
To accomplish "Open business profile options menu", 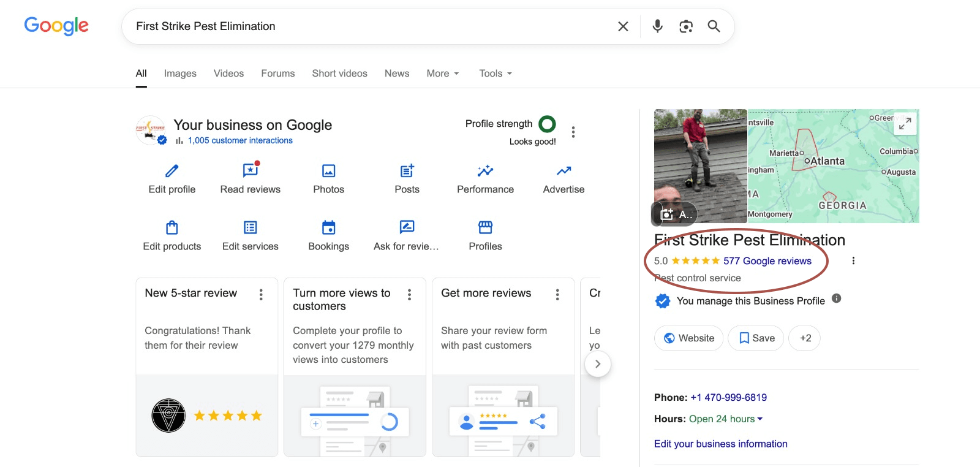I will click(x=573, y=132).
